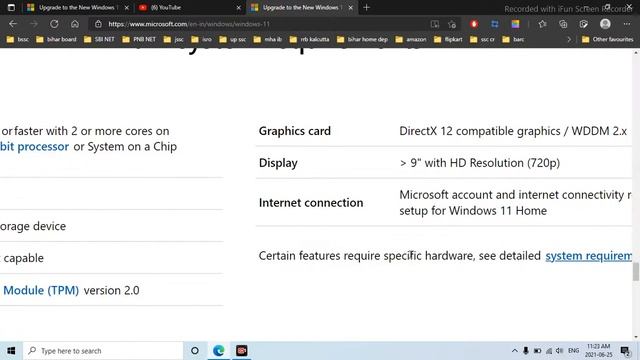This screenshot has width=640, height=360.
Task: Click the Type here to search box
Action: pyautogui.click(x=103, y=351)
